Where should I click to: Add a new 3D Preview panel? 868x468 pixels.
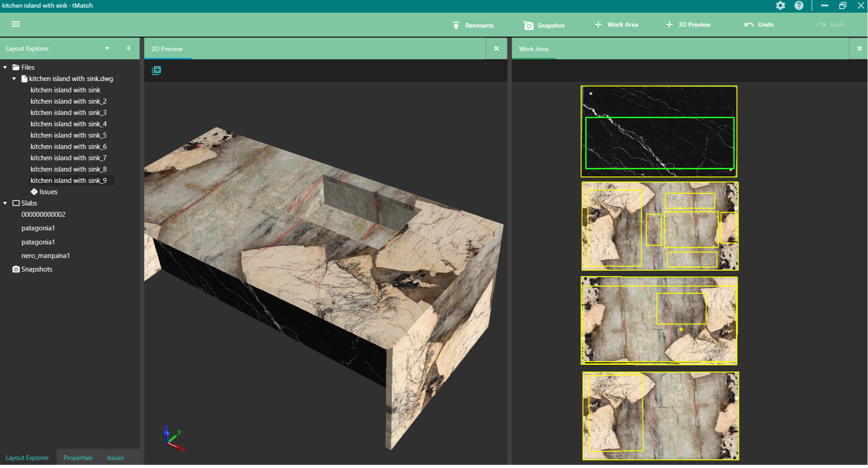688,24
